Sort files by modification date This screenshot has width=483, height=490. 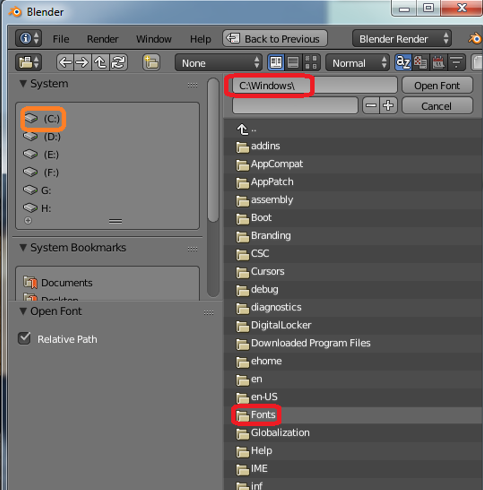(x=438, y=62)
